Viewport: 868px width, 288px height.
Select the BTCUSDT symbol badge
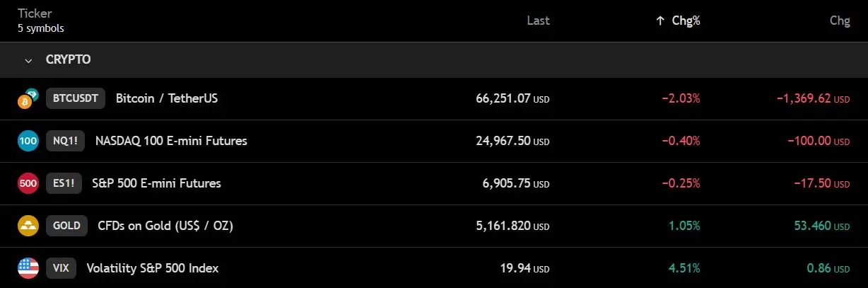point(76,98)
